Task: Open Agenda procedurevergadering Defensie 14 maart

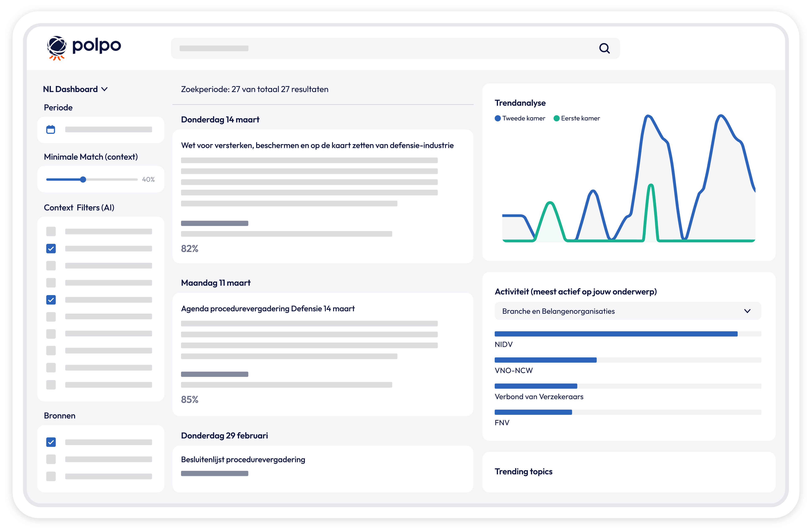Action: [267, 309]
